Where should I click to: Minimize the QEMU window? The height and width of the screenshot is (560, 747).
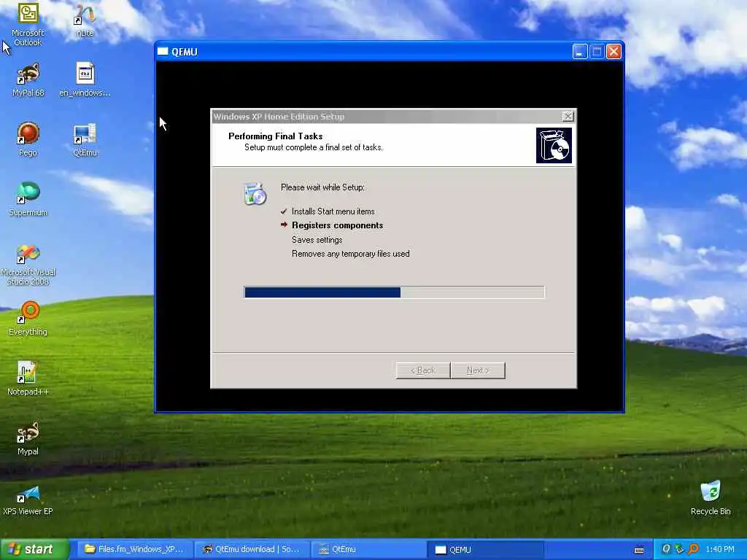tap(580, 52)
